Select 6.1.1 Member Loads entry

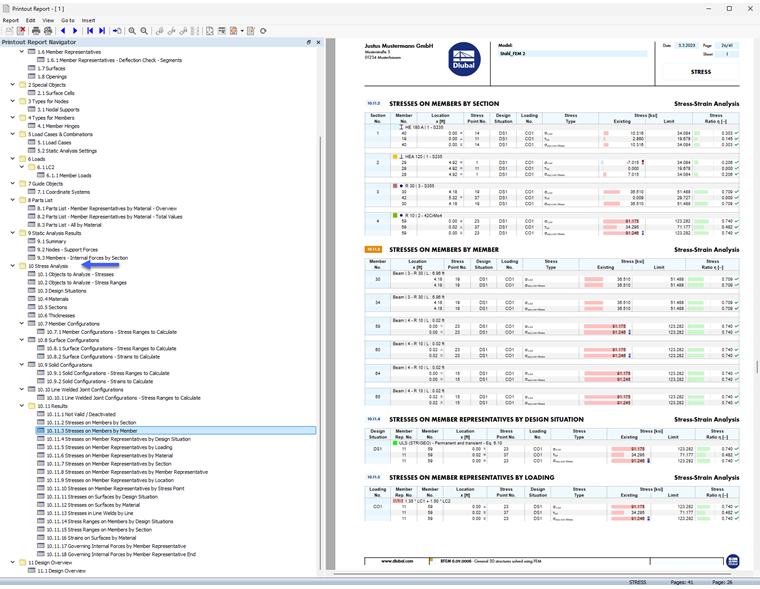pyautogui.click(x=69, y=175)
